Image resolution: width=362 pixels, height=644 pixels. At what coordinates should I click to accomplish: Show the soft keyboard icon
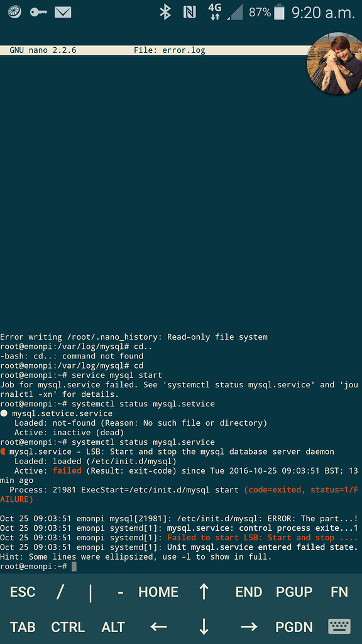click(x=339, y=626)
